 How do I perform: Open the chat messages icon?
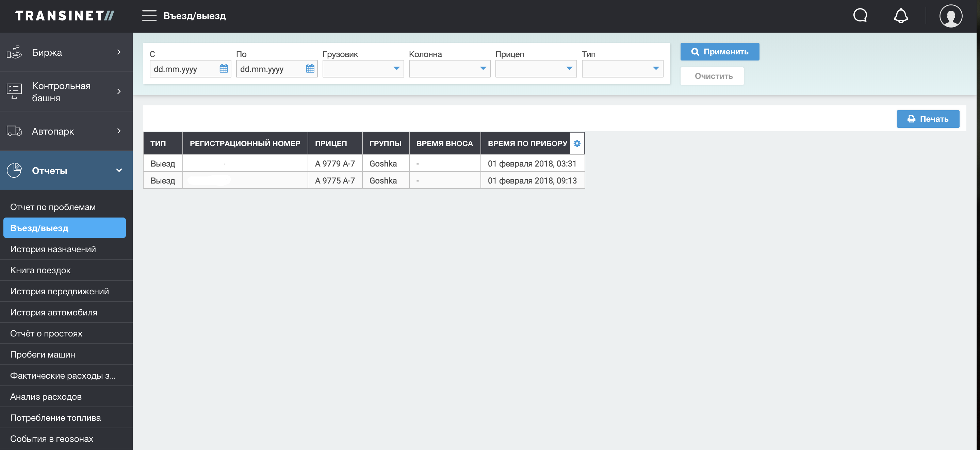(x=860, y=16)
